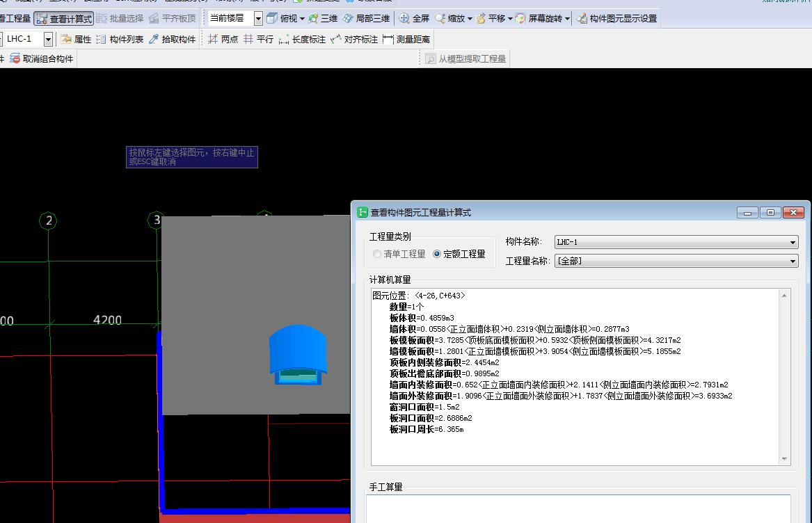Click 从模型提取工程量 extract button

(x=465, y=59)
